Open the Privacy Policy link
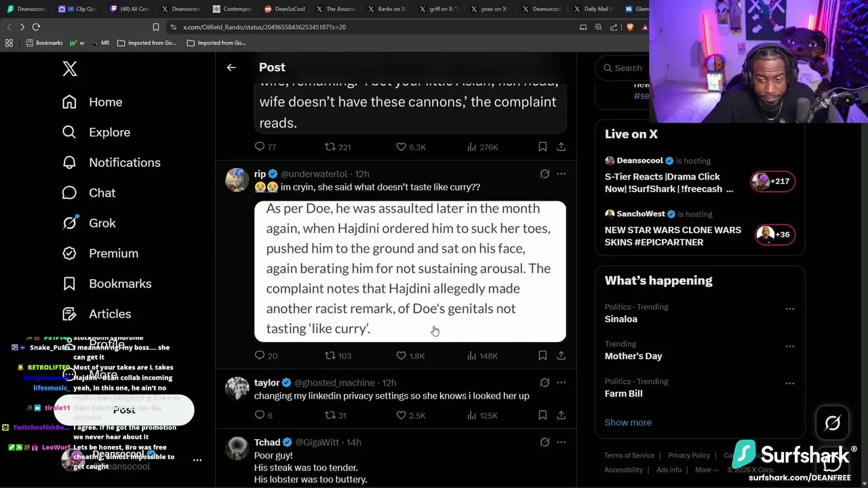Image resolution: width=868 pixels, height=488 pixels. [689, 455]
